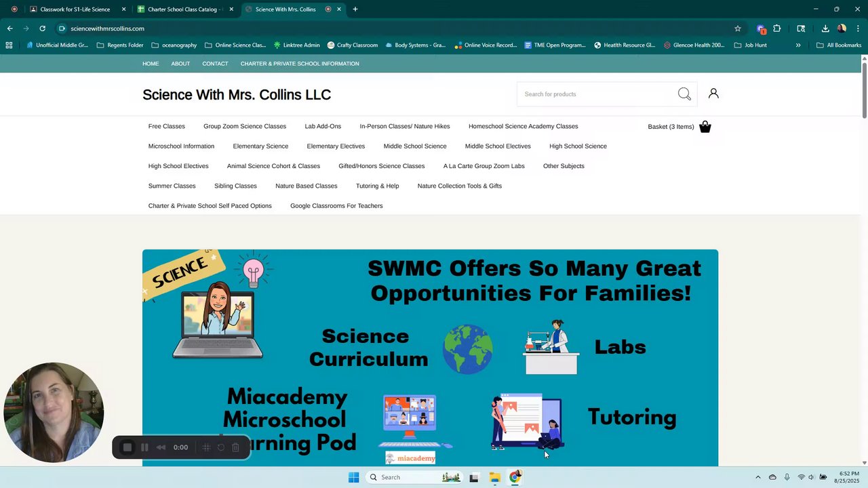Click the search magnifier icon beside the products field
This screenshot has height=488, width=868.
coord(684,94)
